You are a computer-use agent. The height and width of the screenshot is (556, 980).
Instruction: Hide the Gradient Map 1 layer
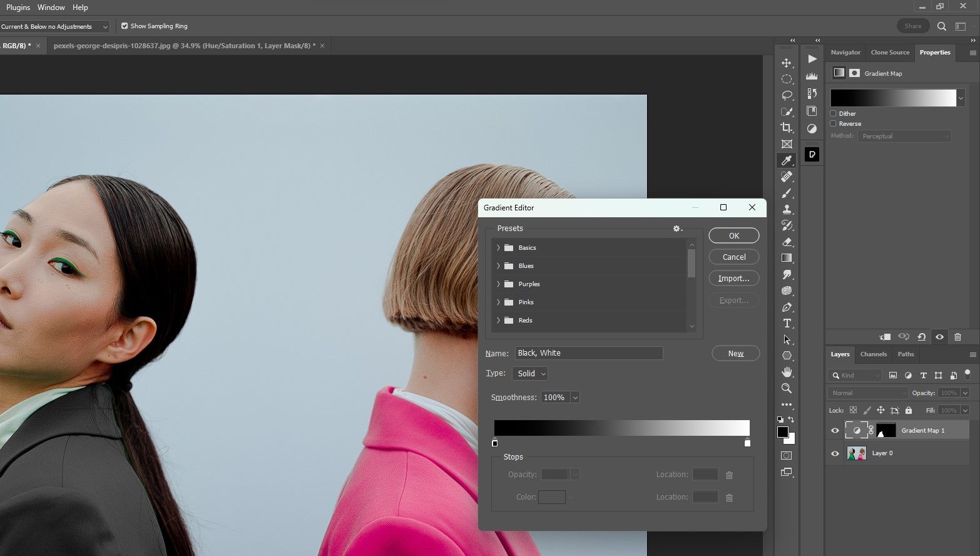(835, 431)
